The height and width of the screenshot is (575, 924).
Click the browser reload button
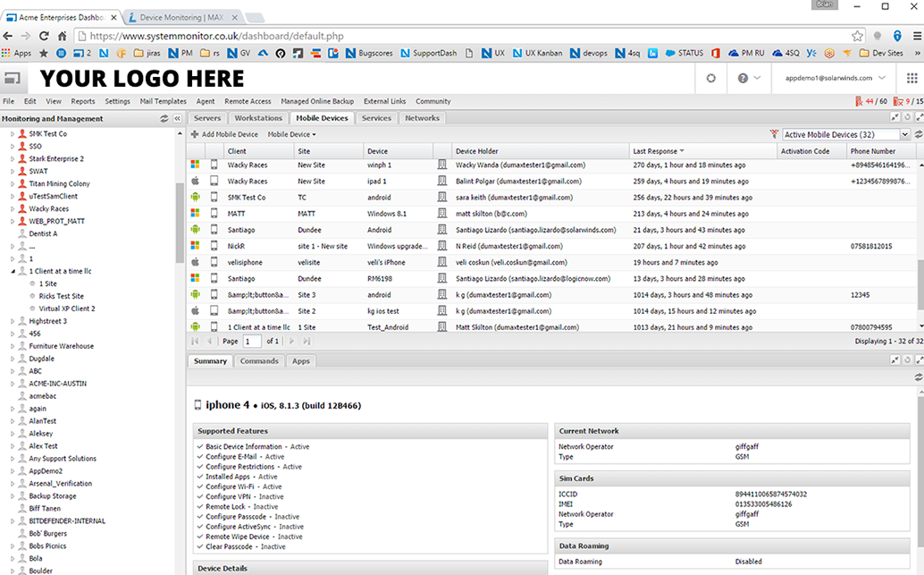(44, 36)
